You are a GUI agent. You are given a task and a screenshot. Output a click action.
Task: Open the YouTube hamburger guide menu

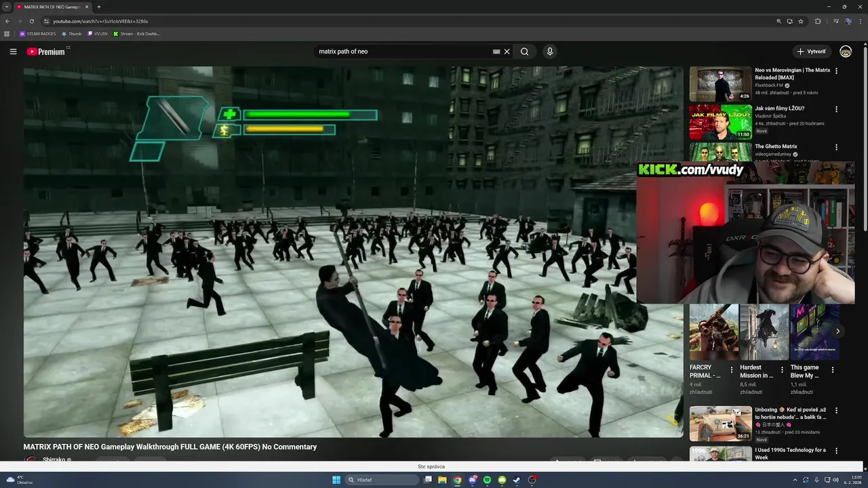13,52
